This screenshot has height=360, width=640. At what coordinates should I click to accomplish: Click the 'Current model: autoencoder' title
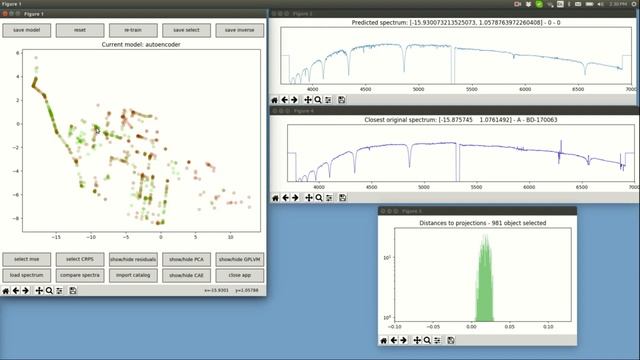[141, 44]
